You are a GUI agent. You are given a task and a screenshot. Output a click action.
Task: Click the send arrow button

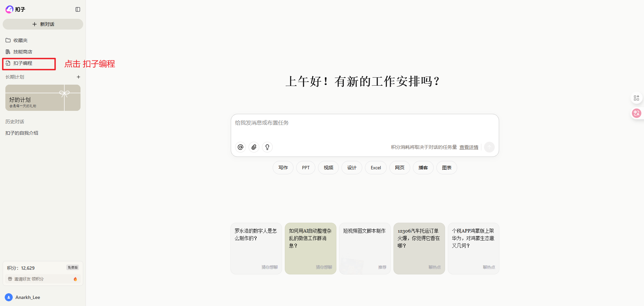tap(489, 147)
